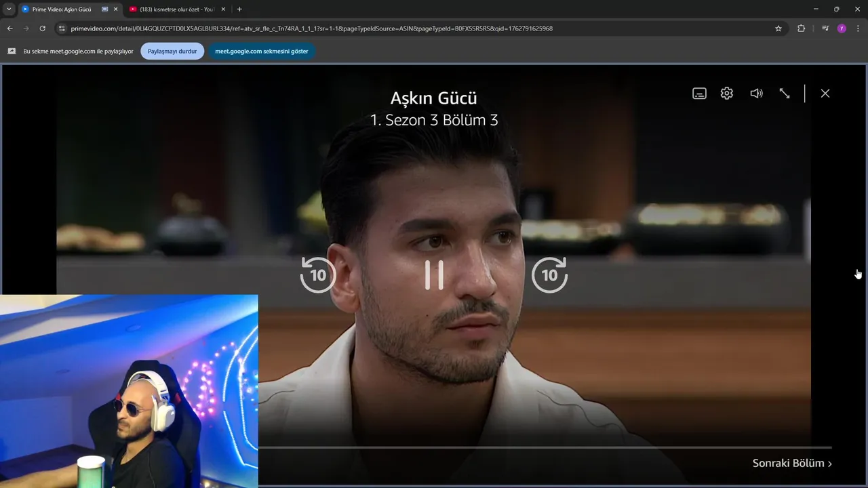This screenshot has width=868, height=488.
Task: Reload the current page
Action: [x=43, y=28]
